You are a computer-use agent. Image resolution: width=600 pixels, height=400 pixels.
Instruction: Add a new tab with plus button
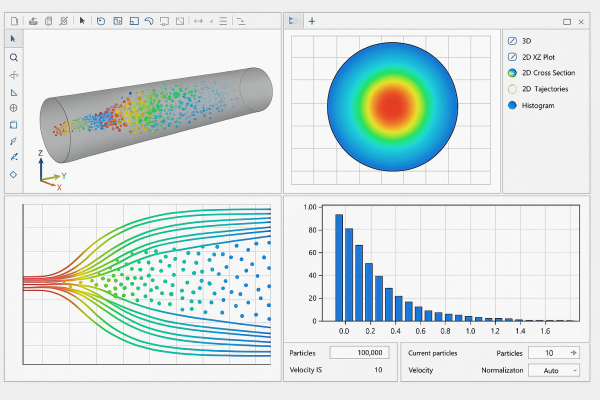(x=311, y=20)
